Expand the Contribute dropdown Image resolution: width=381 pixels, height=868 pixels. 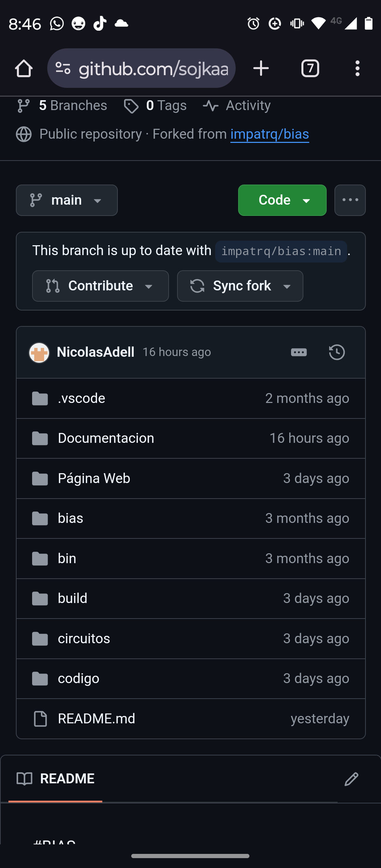(x=100, y=286)
